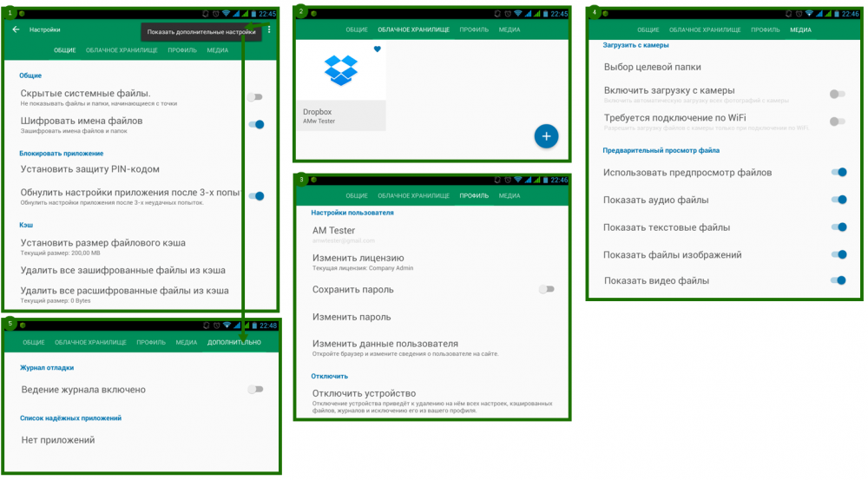Tap the Нет приложений entry
This screenshot has height=480, width=868.
58,440
